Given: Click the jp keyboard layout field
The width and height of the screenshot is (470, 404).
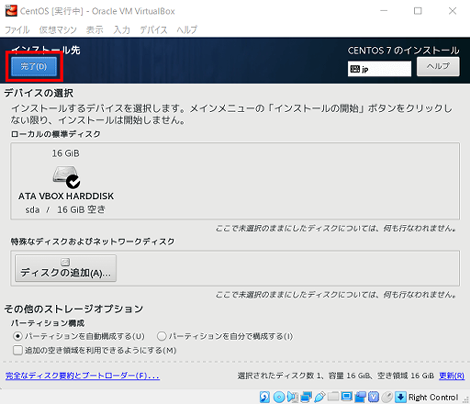Looking at the screenshot, I should [379, 69].
